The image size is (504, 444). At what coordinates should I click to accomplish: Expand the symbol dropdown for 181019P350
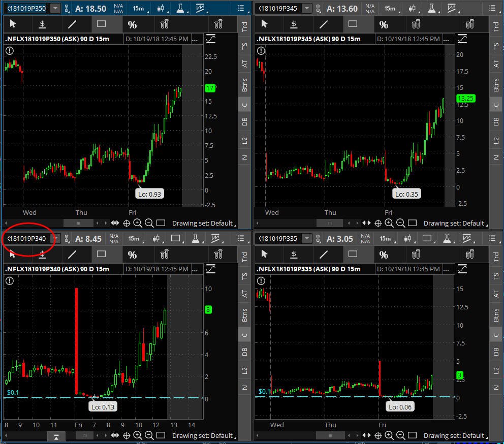tap(55, 8)
